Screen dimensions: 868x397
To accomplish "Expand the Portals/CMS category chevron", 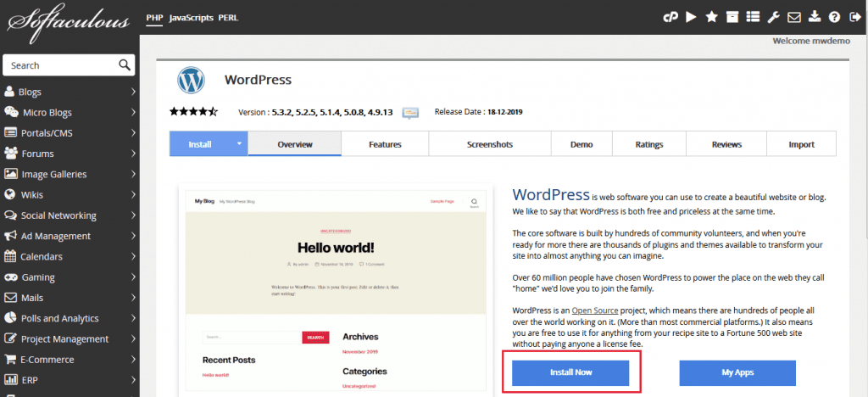I will click(x=133, y=133).
